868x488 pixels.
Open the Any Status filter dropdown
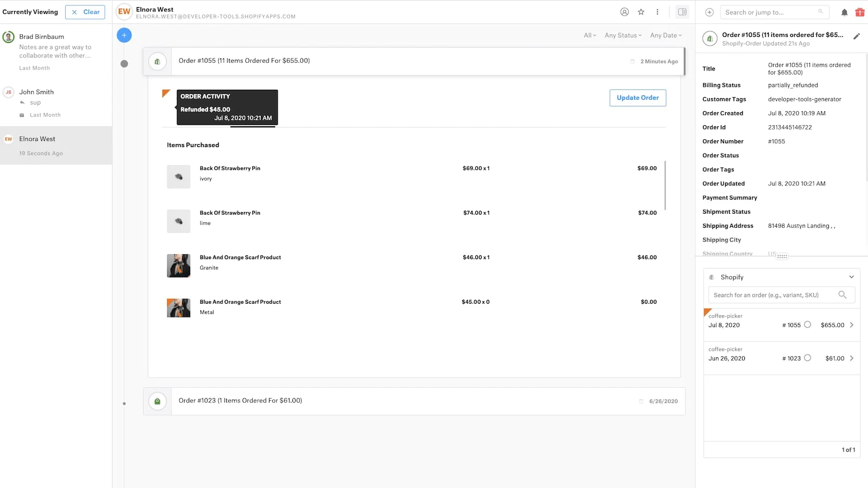click(x=623, y=35)
